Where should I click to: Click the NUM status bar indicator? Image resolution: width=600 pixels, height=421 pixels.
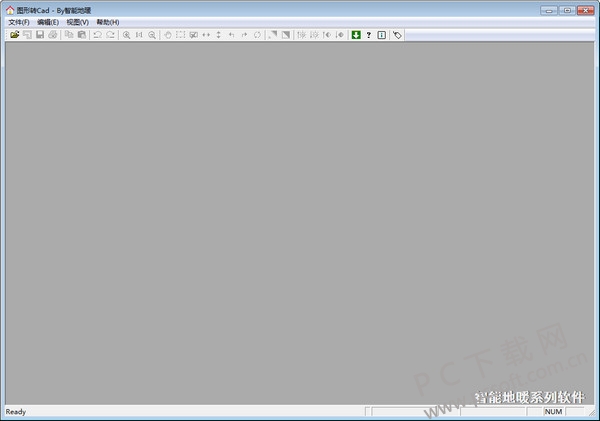click(553, 411)
